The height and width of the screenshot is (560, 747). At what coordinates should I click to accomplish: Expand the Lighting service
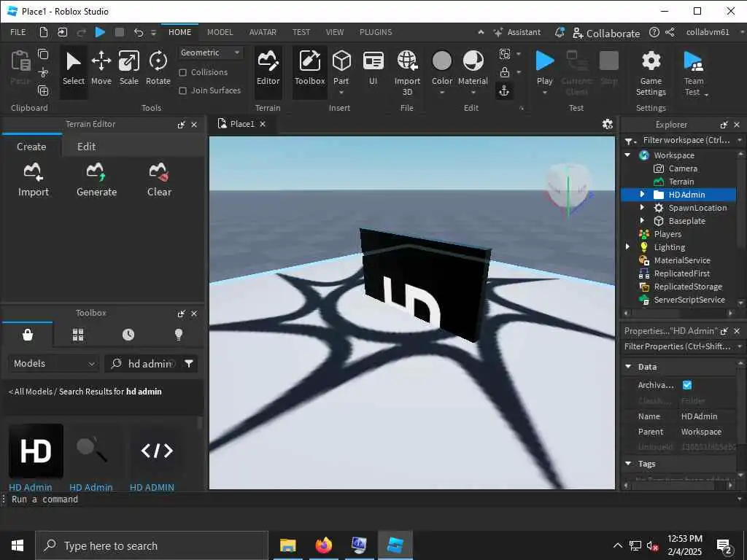pyautogui.click(x=627, y=246)
